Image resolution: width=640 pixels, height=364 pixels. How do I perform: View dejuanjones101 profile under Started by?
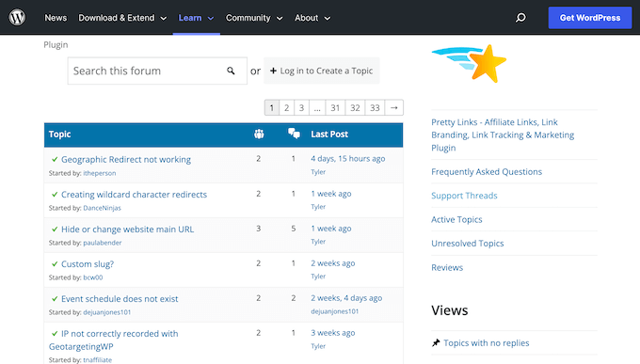[107, 312]
